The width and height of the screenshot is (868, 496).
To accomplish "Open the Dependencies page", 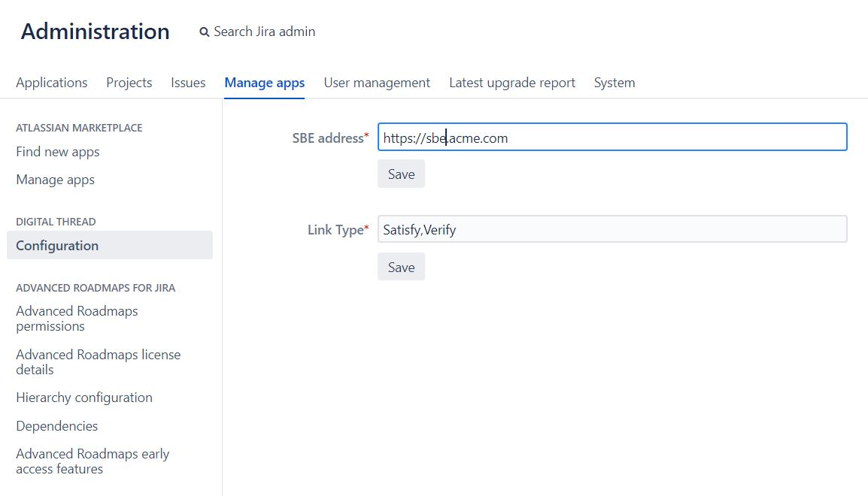I will click(57, 426).
